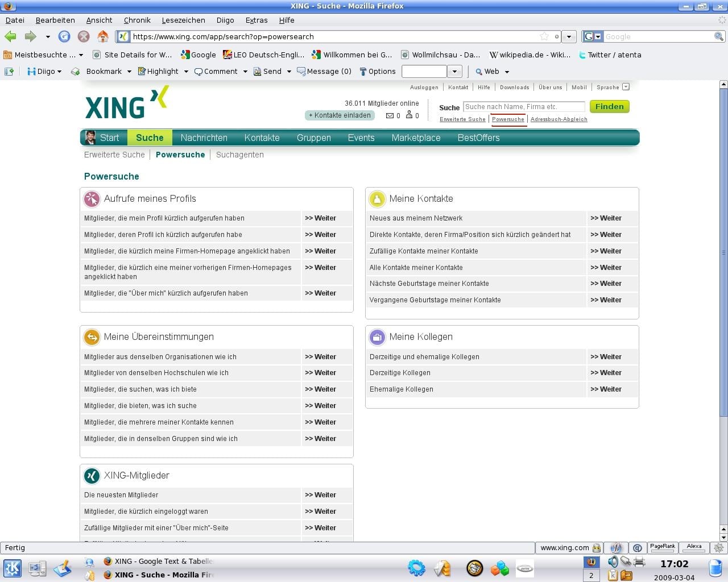The image size is (728, 582).
Task: Click the Google search magnifier icon
Action: pos(719,36)
